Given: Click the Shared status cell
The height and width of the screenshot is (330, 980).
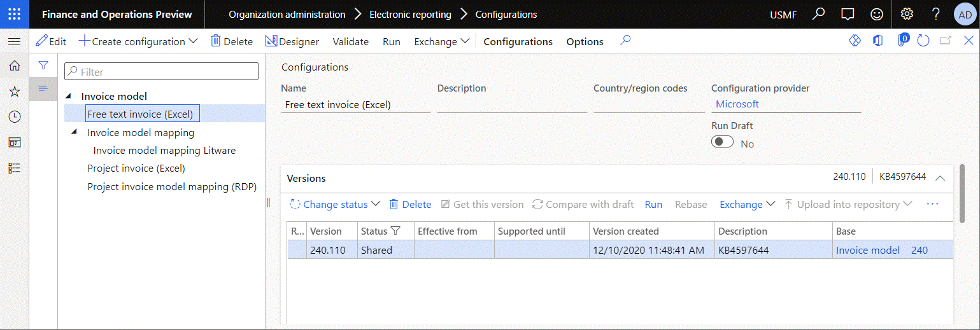Looking at the screenshot, I should click(x=385, y=250).
